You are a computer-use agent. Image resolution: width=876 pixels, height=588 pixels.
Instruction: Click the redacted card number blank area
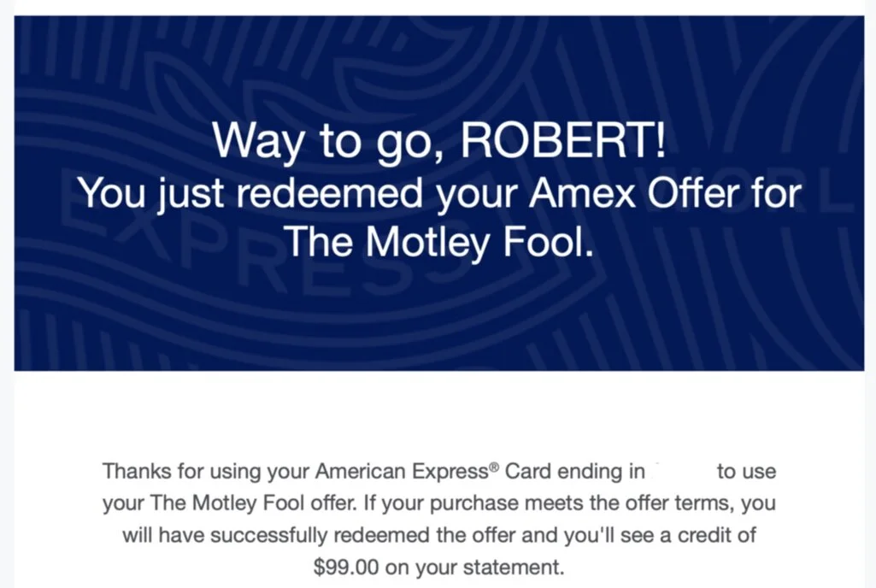click(680, 471)
